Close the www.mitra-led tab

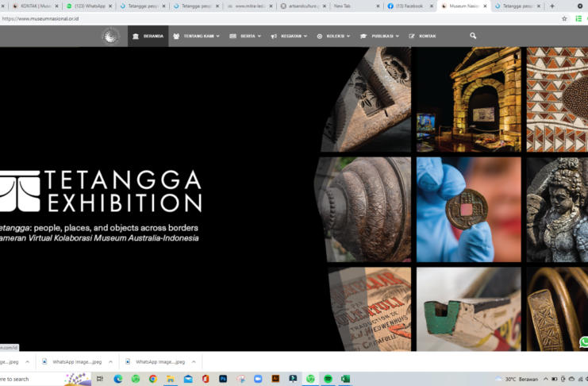pos(271,6)
